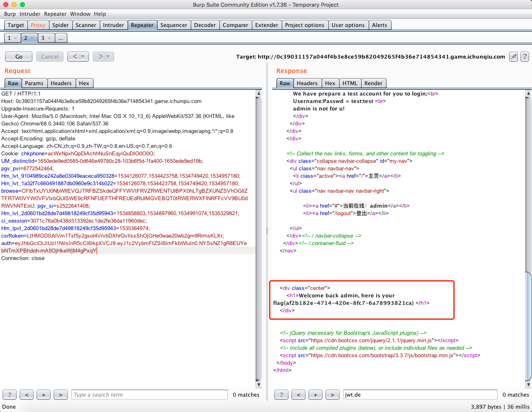Open the Burp menu
Image resolution: width=532 pixels, height=412 pixels.
click(x=10, y=14)
